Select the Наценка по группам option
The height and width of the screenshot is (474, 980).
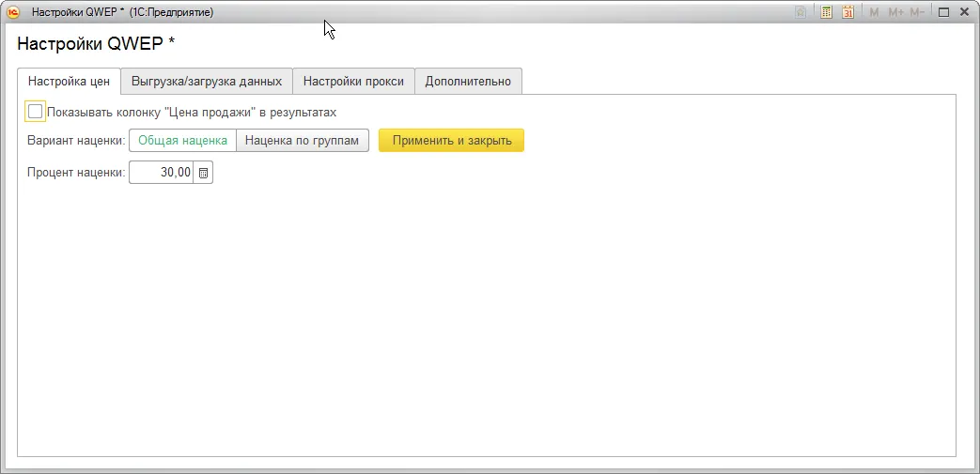click(303, 141)
